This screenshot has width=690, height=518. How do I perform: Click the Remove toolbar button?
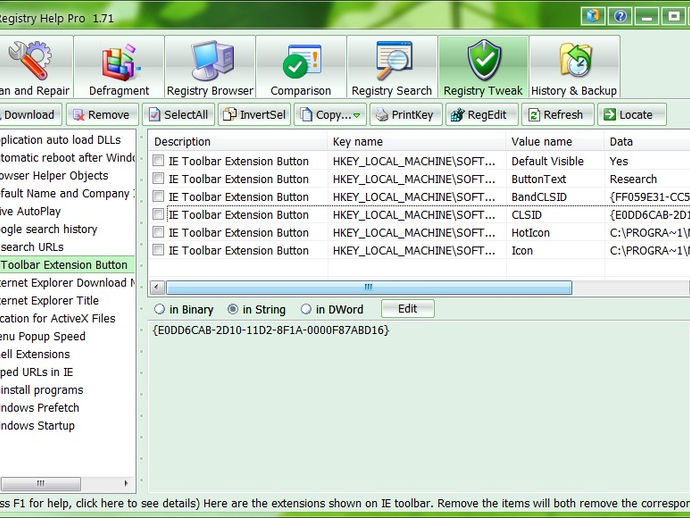point(102,115)
